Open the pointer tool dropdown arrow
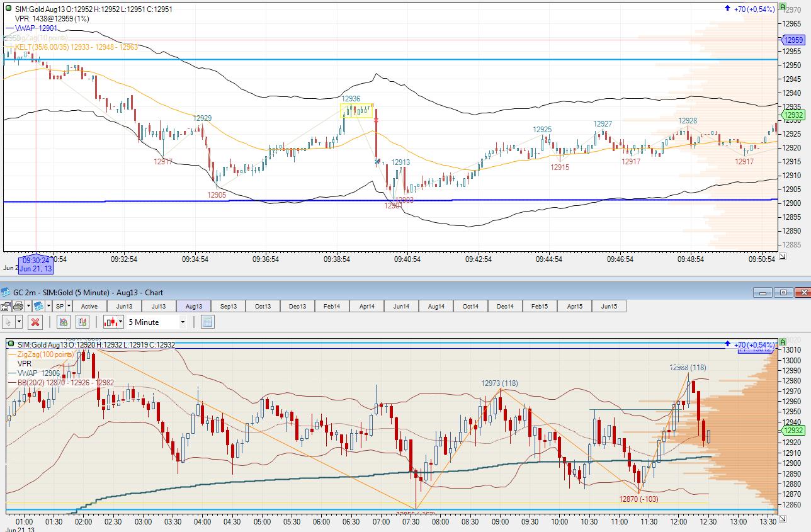The width and height of the screenshot is (811, 532). [19, 322]
